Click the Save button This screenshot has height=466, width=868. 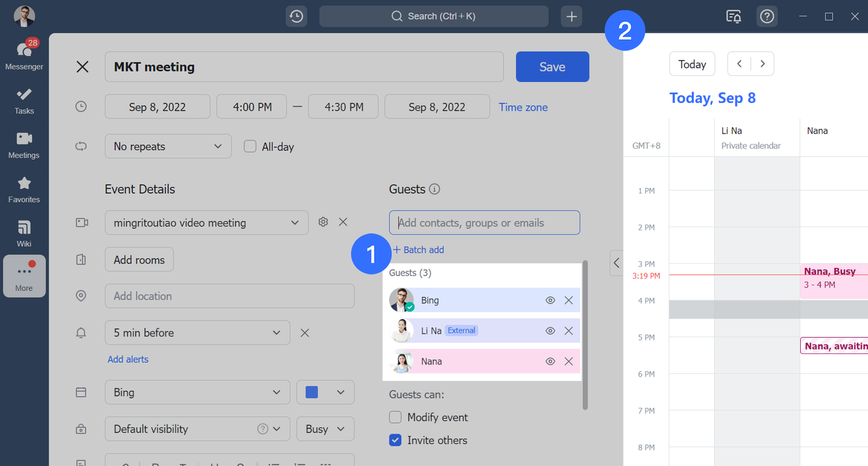552,66
